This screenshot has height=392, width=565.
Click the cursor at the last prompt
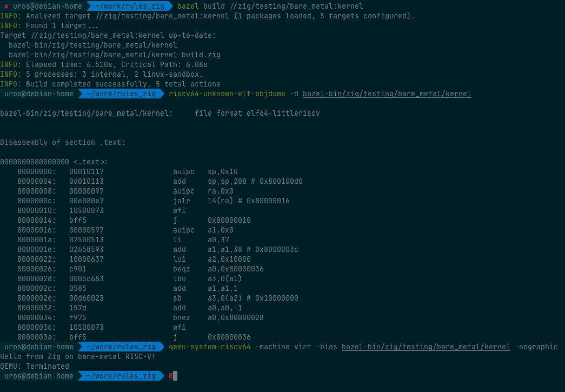pyautogui.click(x=175, y=376)
